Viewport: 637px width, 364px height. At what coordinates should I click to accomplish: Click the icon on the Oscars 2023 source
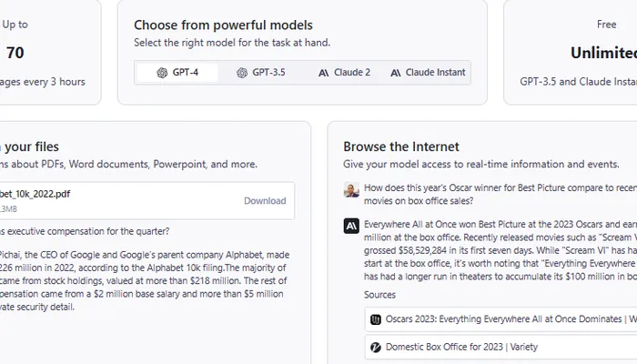[x=375, y=319]
